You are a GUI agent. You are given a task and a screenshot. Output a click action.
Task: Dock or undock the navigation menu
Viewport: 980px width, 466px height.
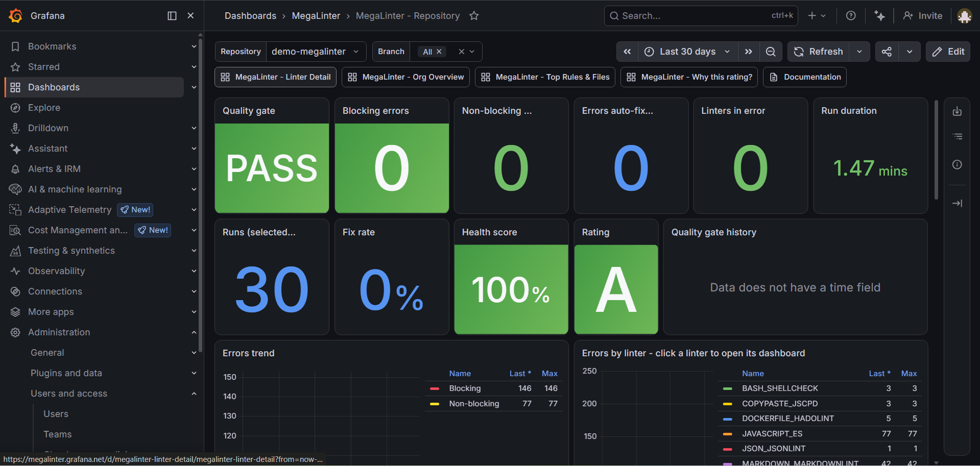click(x=172, y=16)
